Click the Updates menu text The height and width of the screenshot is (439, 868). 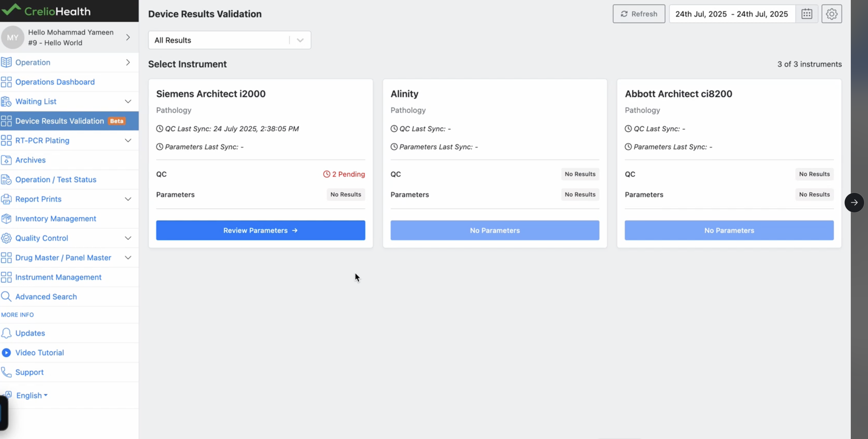pos(30,333)
